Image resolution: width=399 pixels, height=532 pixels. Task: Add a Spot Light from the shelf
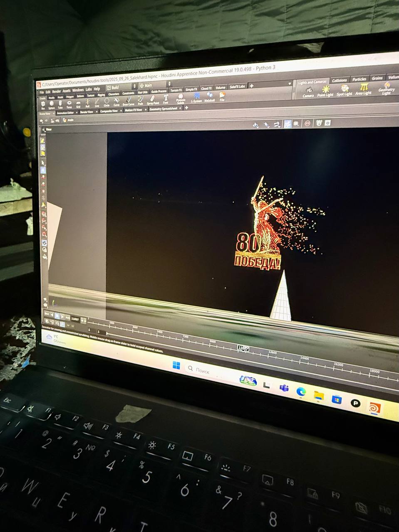point(344,91)
